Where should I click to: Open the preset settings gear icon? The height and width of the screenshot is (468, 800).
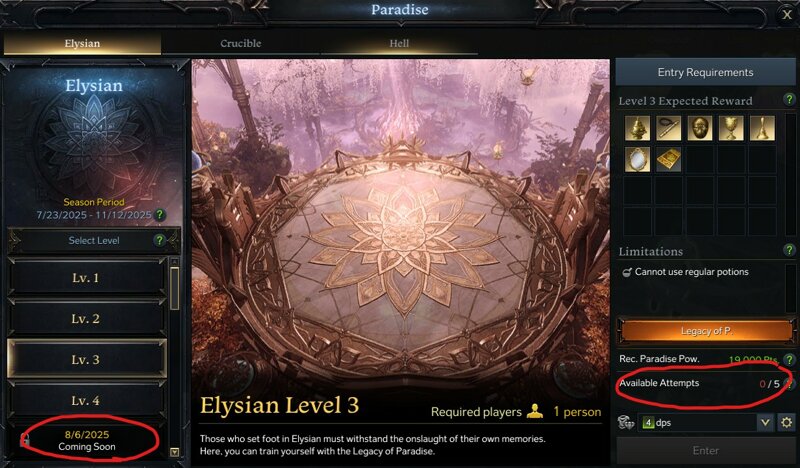tap(786, 423)
